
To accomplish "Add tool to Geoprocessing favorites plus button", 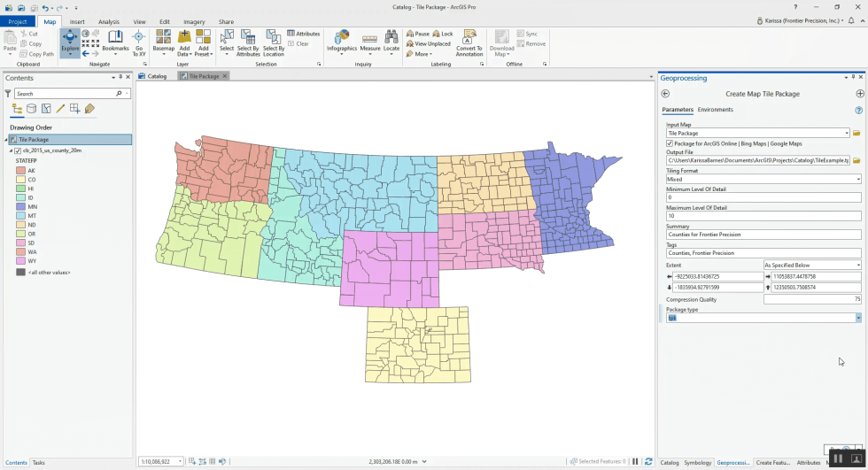I will click(860, 94).
